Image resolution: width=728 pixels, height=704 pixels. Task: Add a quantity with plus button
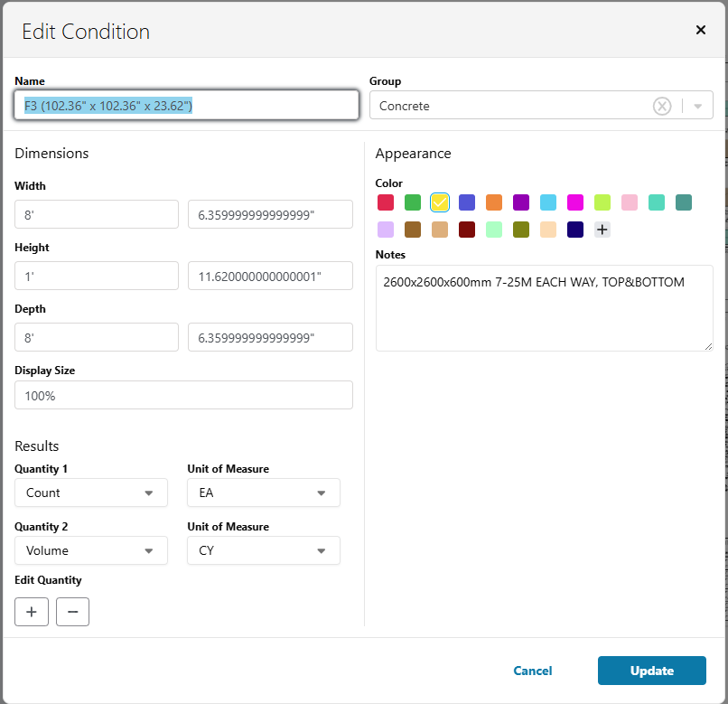32,612
